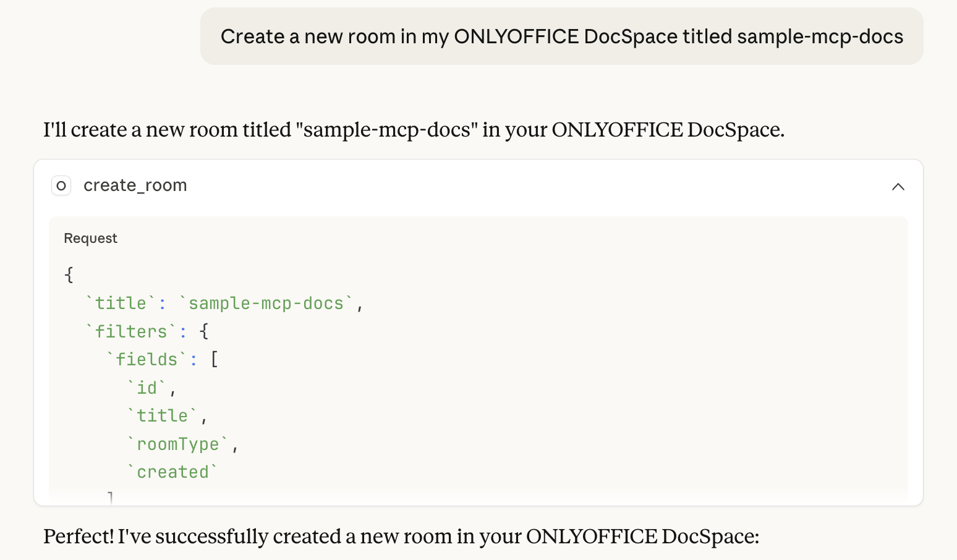This screenshot has width=957, height=560.
Task: Click the `title` entry inside the fields array
Action: (163, 415)
